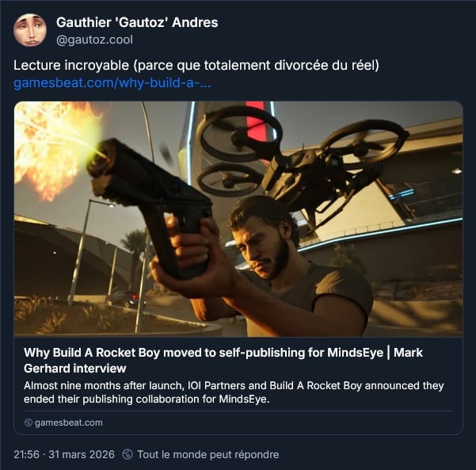Click the globe icon beside gamesbeat.com
Screen dimensions: 476x470
pos(29,422)
